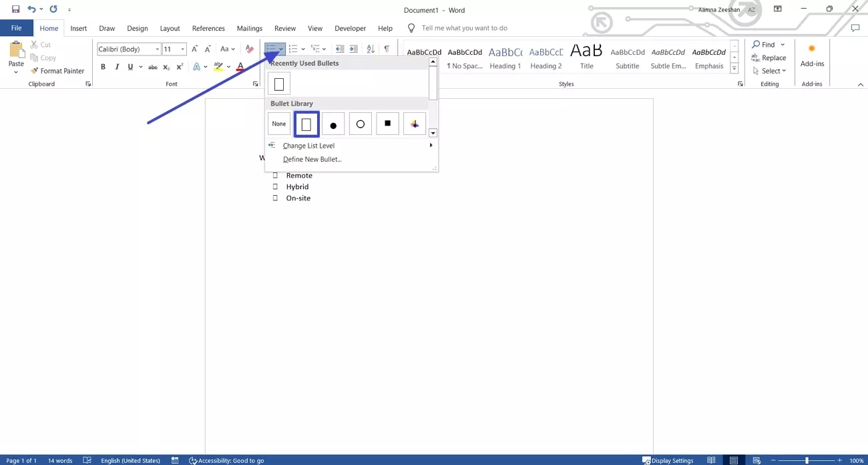Click the Increase Indent icon
The image size is (868, 465).
pos(354,49)
